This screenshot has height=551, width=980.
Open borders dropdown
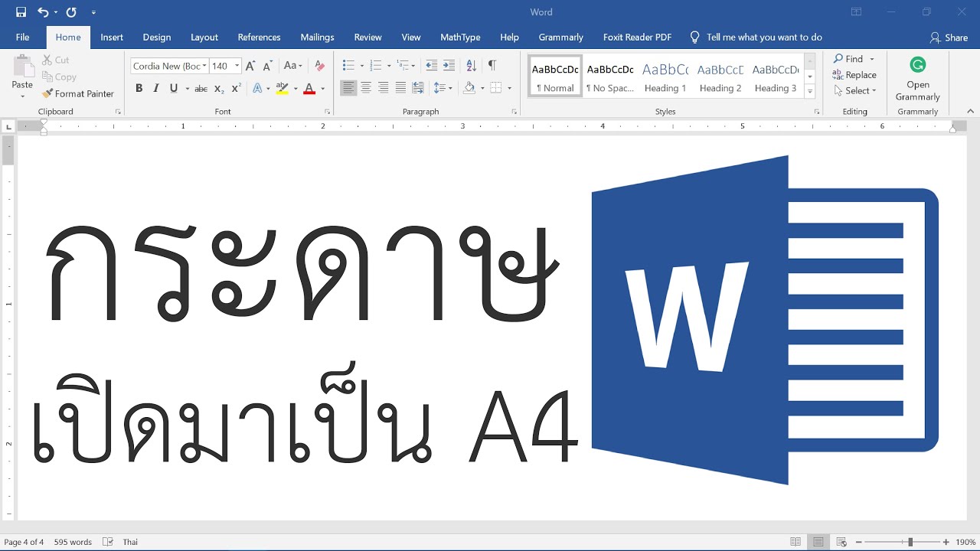pos(508,89)
